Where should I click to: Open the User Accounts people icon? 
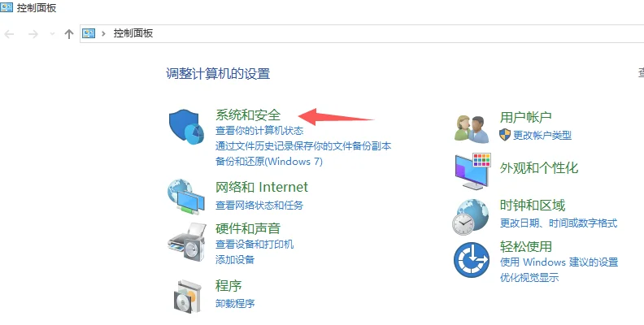472,129
